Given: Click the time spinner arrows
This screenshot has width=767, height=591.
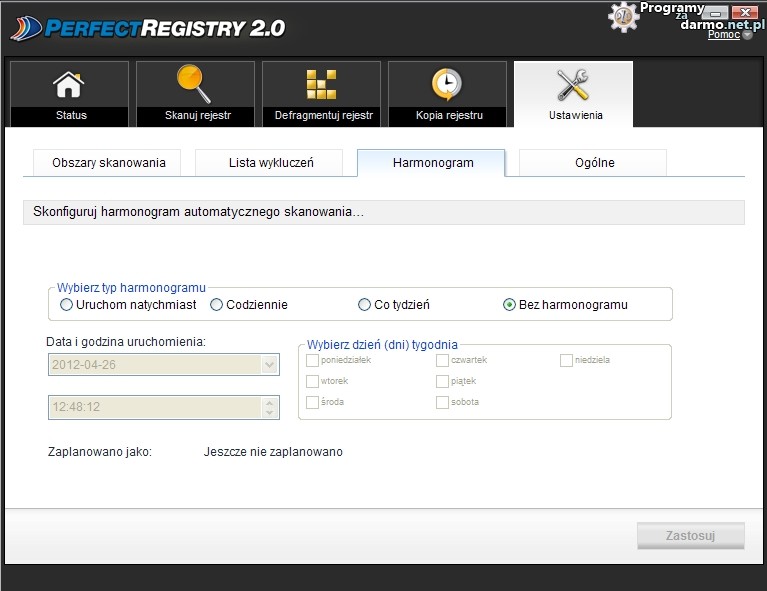Looking at the screenshot, I should (269, 408).
